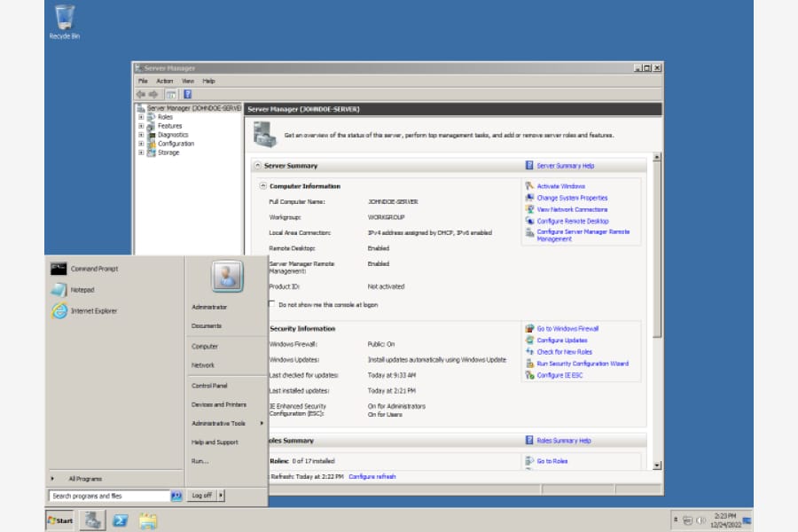The image size is (798, 532).
Task: Open the View Network Connections link
Action: click(x=572, y=209)
